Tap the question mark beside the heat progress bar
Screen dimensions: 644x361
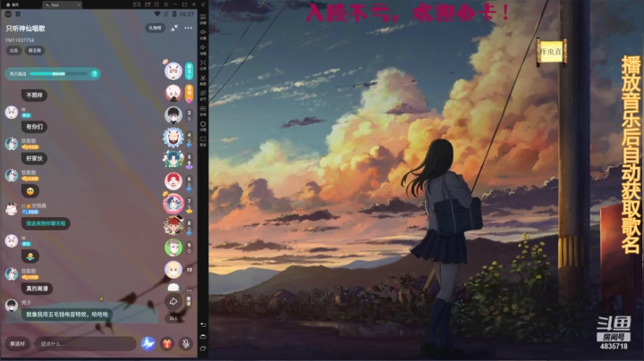tap(95, 74)
